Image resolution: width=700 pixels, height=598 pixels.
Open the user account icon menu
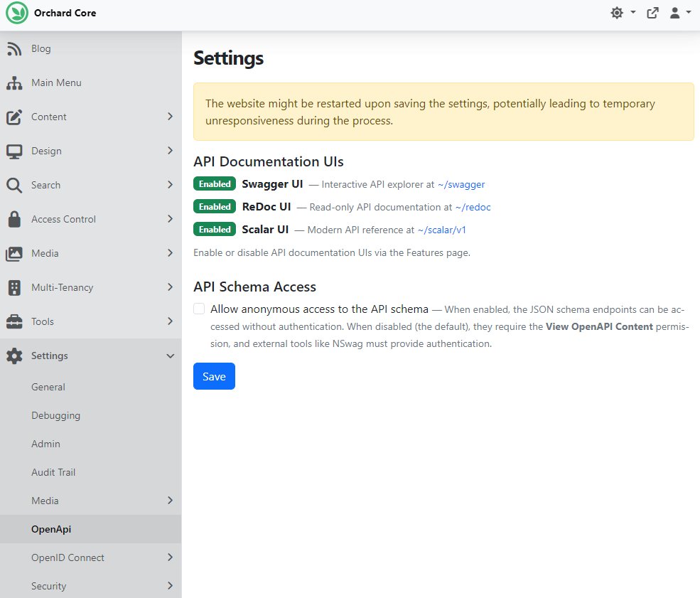[x=674, y=13]
